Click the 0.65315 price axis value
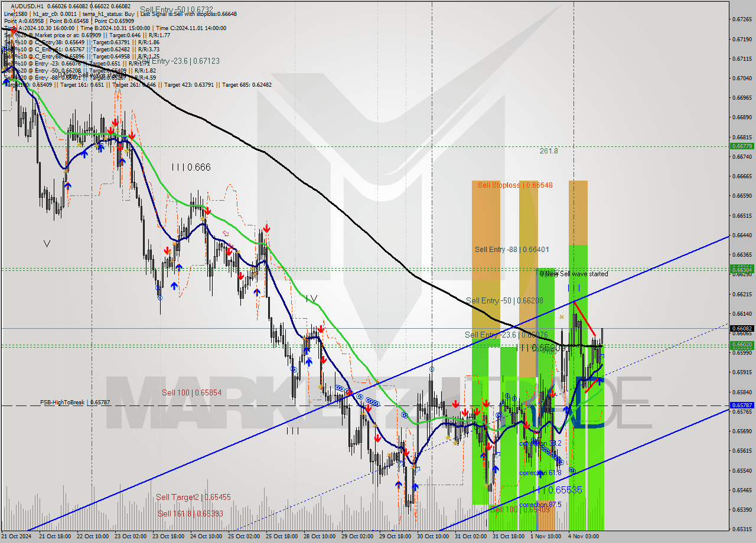756x543 pixels. (742, 529)
